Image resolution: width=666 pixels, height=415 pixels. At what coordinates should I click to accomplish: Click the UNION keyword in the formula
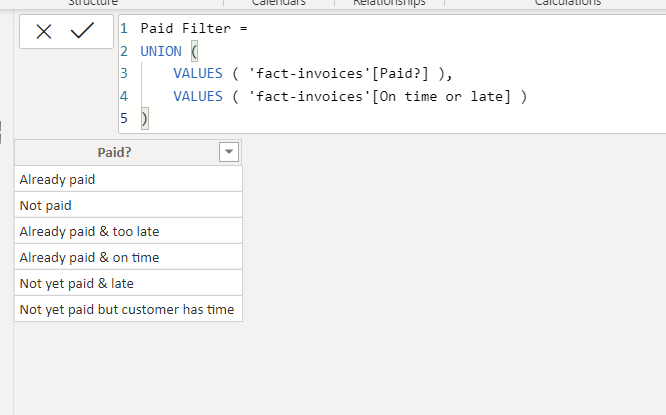[x=161, y=51]
